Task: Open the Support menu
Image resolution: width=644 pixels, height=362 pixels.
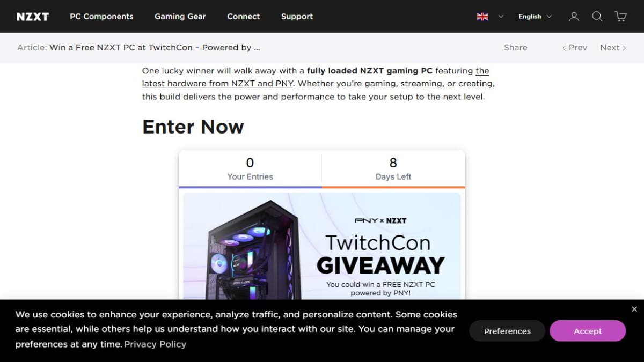Action: coord(297,17)
